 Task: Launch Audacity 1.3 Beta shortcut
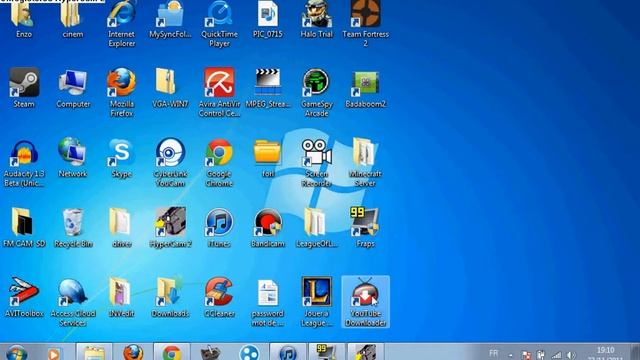click(24, 162)
